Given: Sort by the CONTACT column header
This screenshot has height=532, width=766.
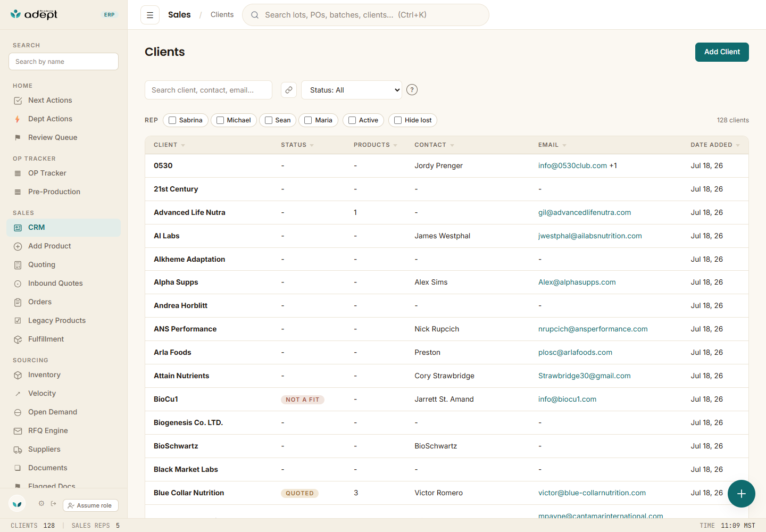Looking at the screenshot, I should pyautogui.click(x=434, y=145).
